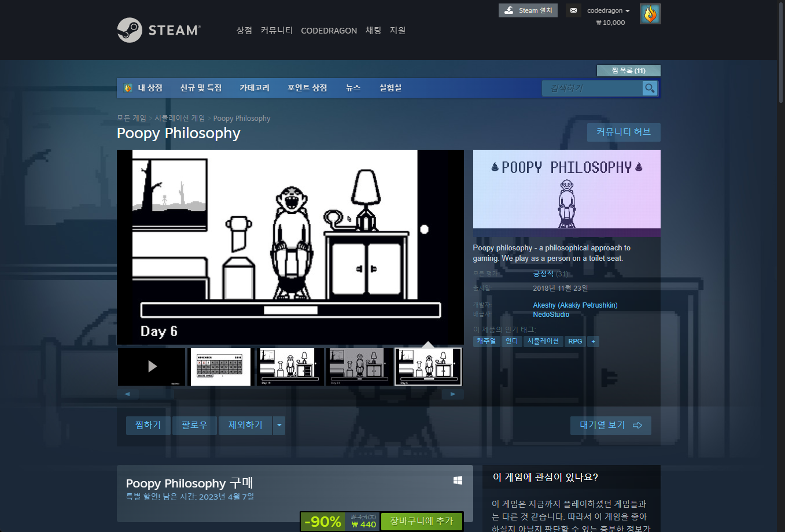The width and height of the screenshot is (785, 532).
Task: Click 장바구니에 추가 add to cart
Action: 422,521
